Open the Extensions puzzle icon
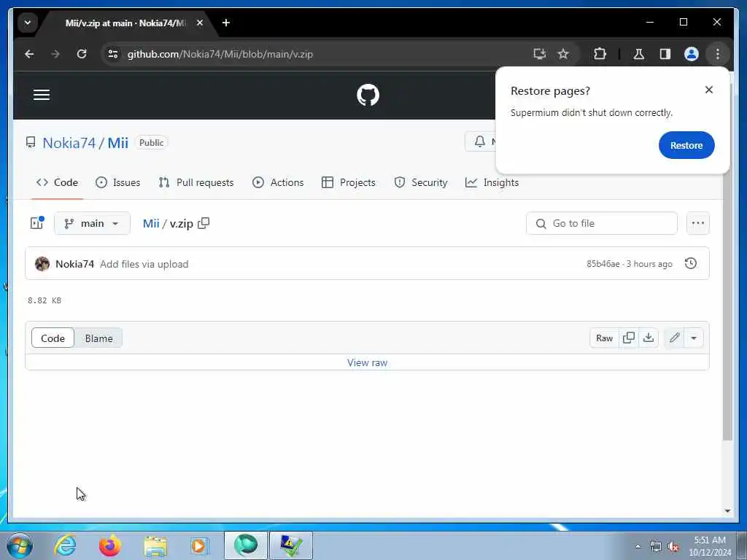The width and height of the screenshot is (747, 560). (x=600, y=54)
